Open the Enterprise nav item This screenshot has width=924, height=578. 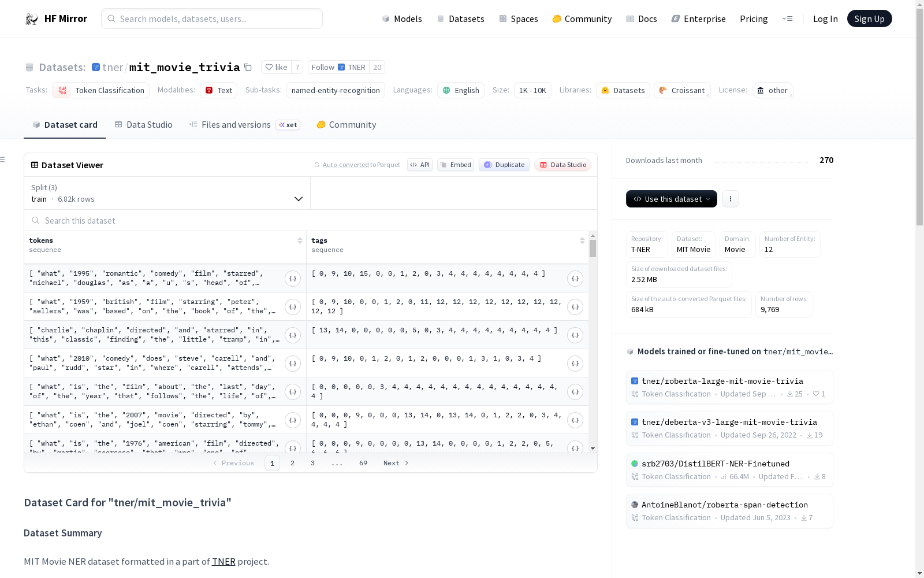[x=699, y=18]
